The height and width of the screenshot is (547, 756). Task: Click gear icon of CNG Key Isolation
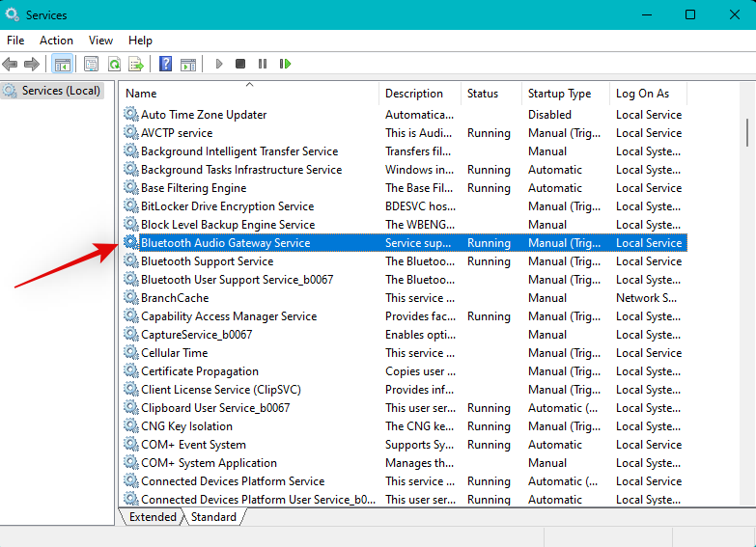click(130, 425)
